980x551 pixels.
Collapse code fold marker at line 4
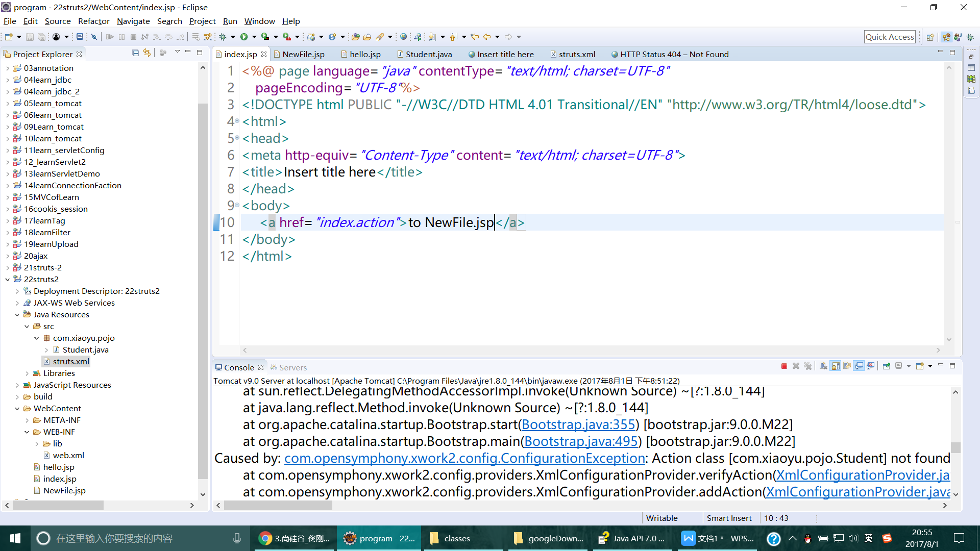(x=237, y=121)
